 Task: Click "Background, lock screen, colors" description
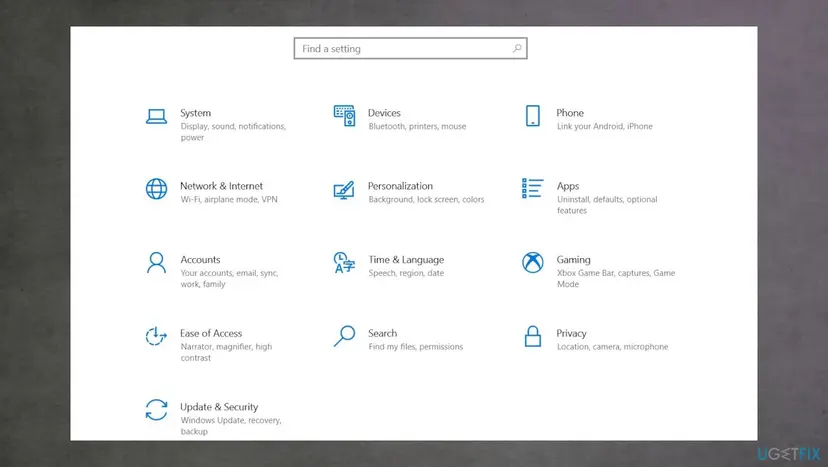pyautogui.click(x=426, y=199)
